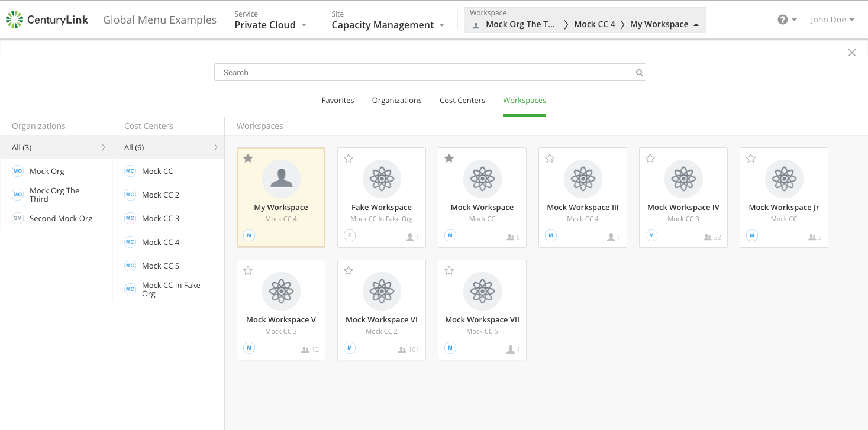Click the search magnifier icon

639,73
